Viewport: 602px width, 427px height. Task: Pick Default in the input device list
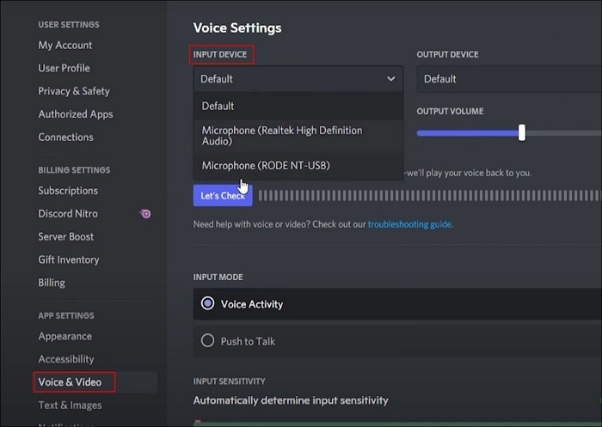(218, 106)
